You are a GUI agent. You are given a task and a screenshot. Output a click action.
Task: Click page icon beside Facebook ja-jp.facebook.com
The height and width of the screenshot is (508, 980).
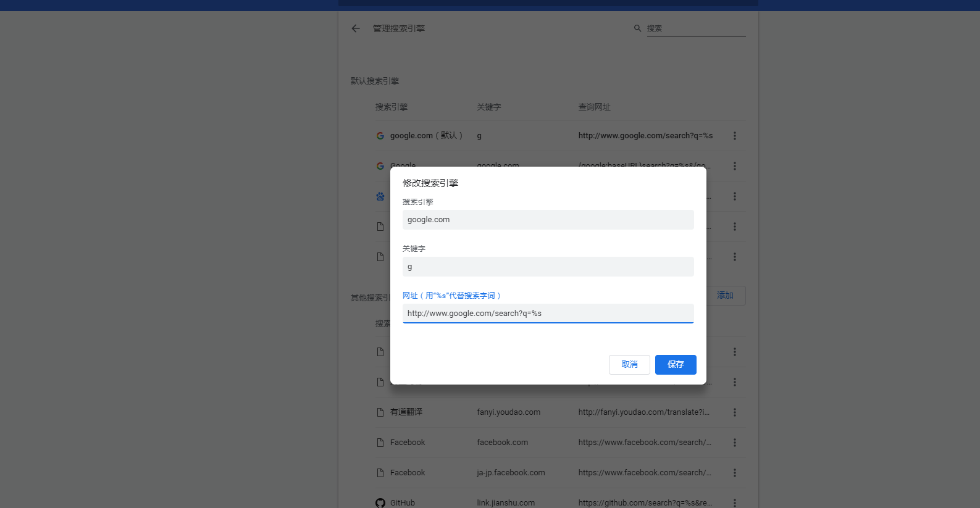click(380, 473)
